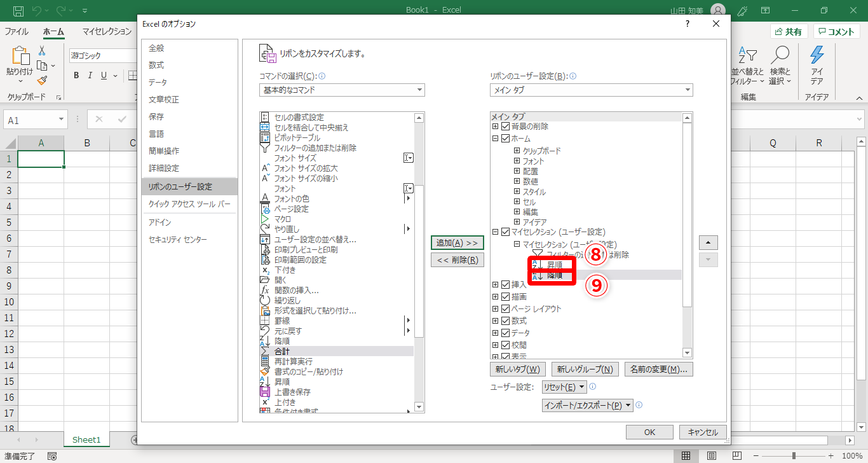Toggle italic with the I icon
This screenshot has width=868, height=463.
[x=91, y=76]
